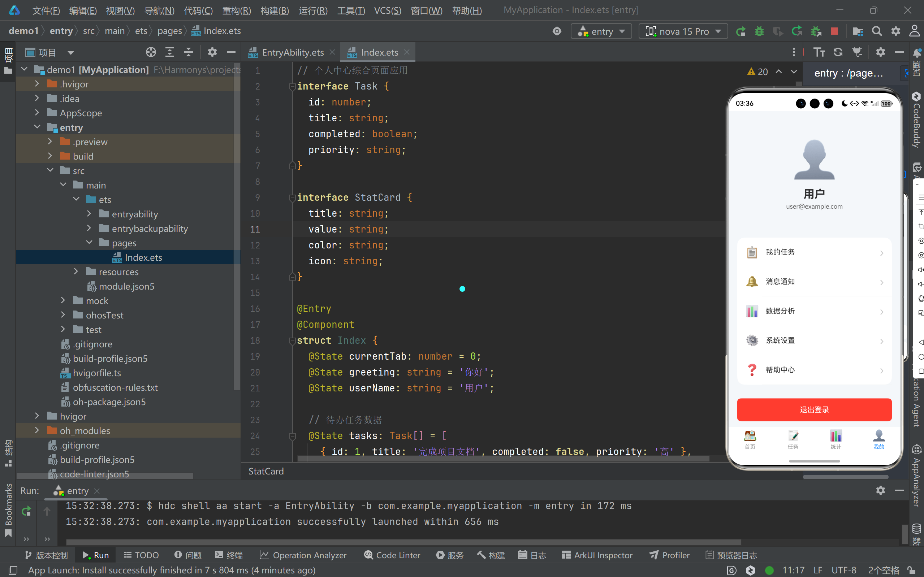The width and height of the screenshot is (924, 577).
Task: Fold the struct Index code block
Action: click(x=292, y=340)
